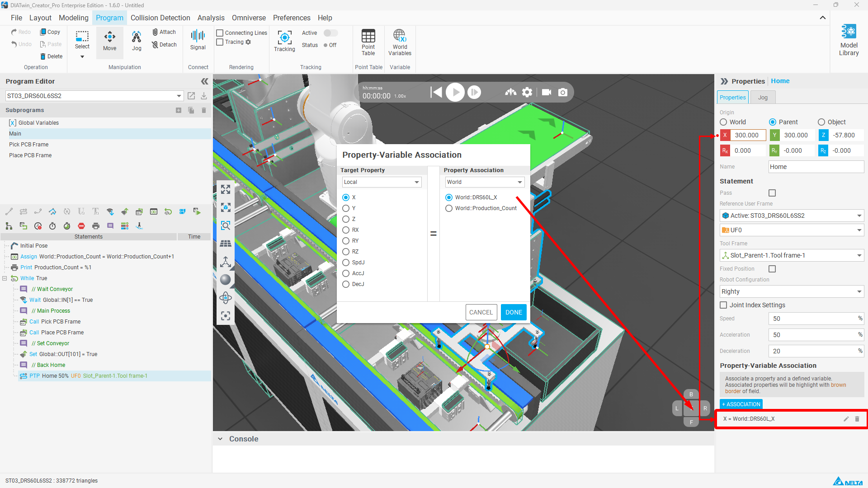Switch to the Layout tab

tap(40, 18)
